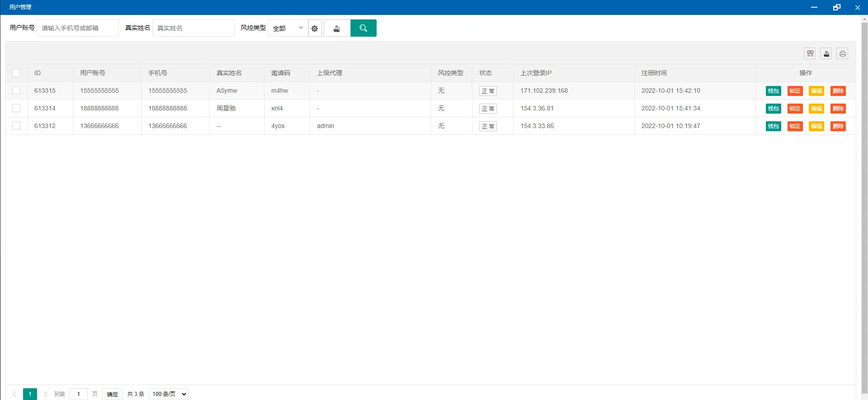Expand the 风控类型 dropdown showing 全部
Image resolution: width=868 pixels, height=400 pixels.
pos(288,28)
